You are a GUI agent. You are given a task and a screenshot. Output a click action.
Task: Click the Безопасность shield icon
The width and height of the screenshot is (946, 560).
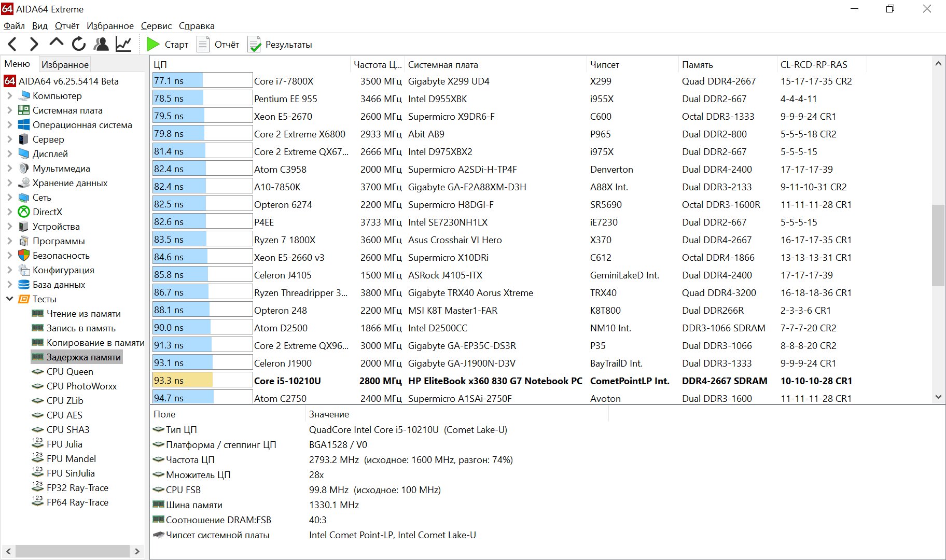(24, 256)
